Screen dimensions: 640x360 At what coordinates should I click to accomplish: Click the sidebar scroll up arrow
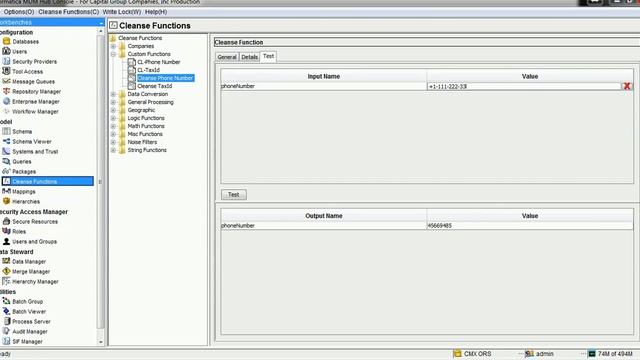(x=101, y=32)
